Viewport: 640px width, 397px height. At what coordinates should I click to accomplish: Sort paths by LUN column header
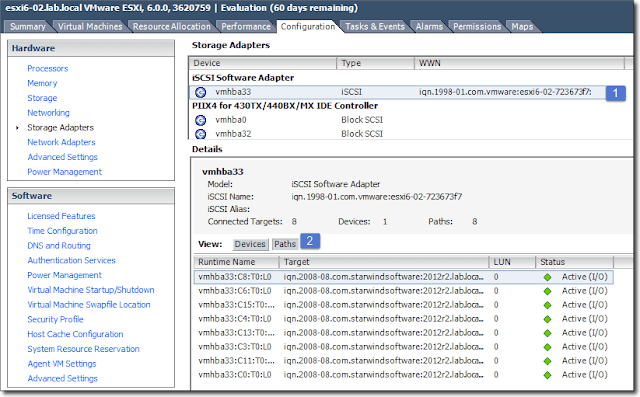512,262
